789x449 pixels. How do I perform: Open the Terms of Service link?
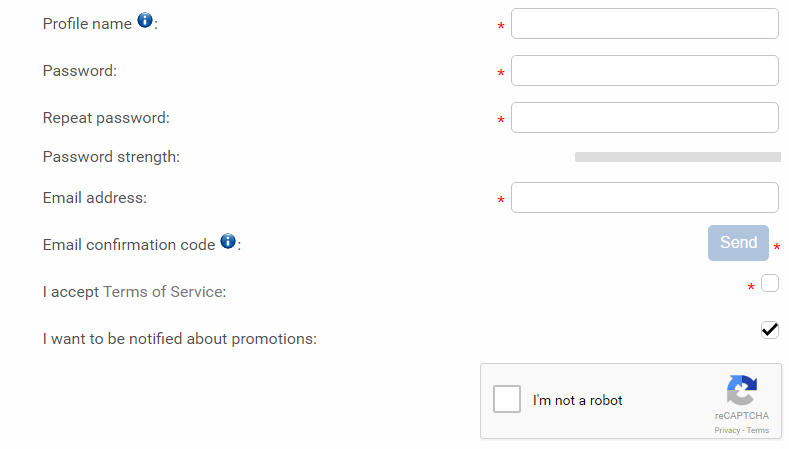click(164, 292)
